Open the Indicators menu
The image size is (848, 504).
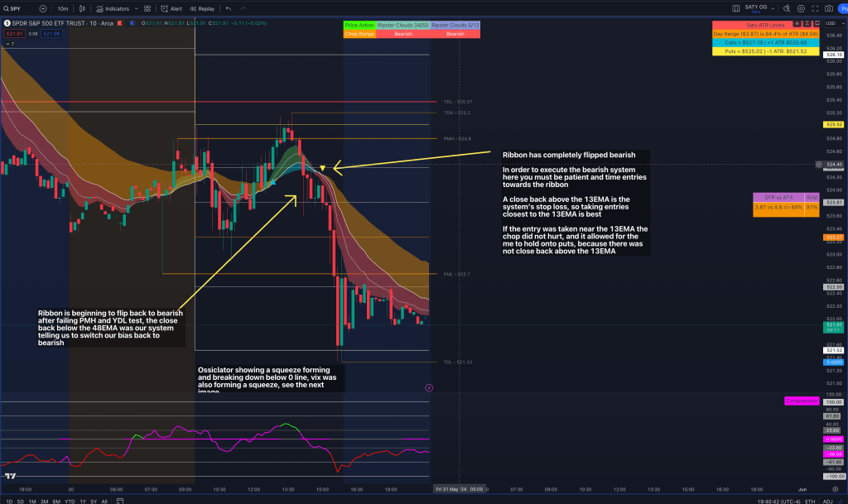point(113,8)
